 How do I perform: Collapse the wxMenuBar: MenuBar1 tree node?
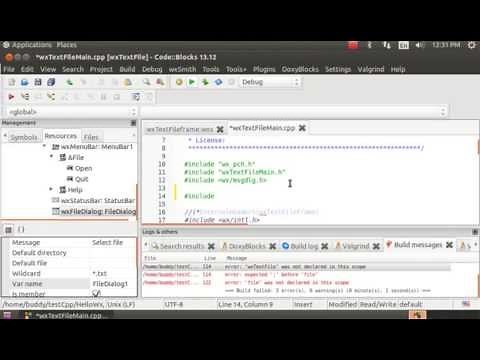44,146
